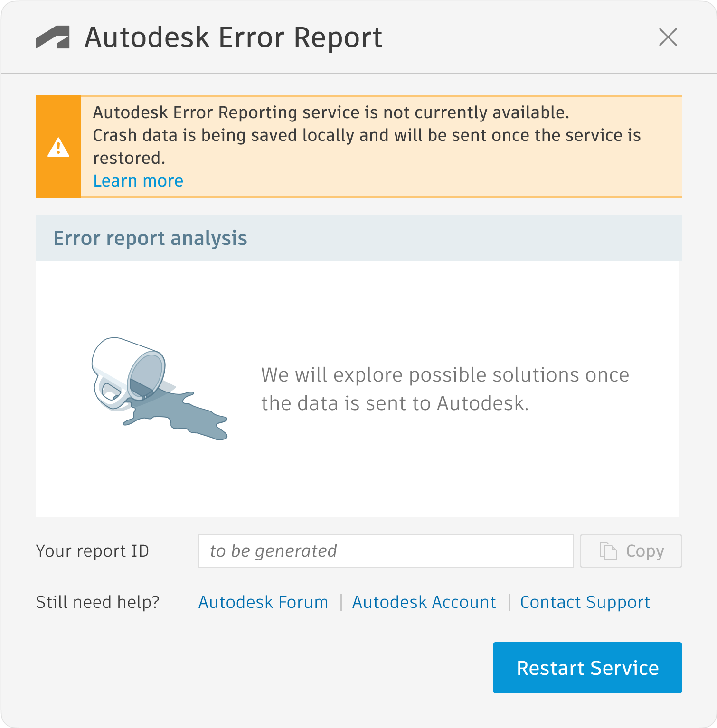Click the 'Still need help?' label

98,602
